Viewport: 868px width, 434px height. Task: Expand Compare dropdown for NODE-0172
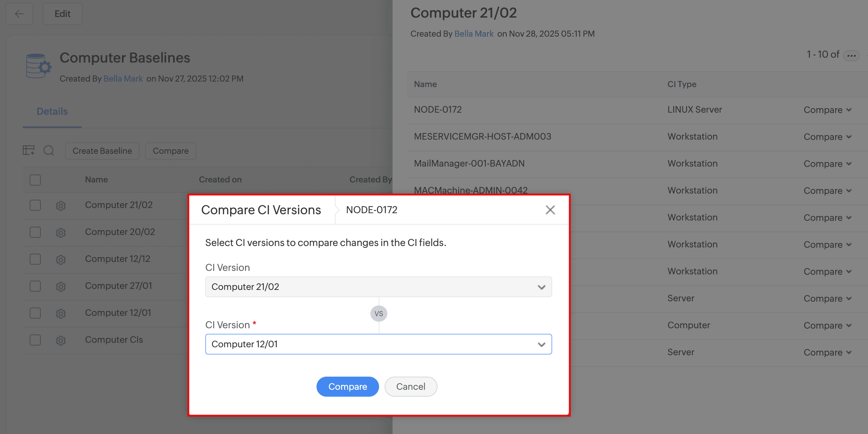(828, 110)
